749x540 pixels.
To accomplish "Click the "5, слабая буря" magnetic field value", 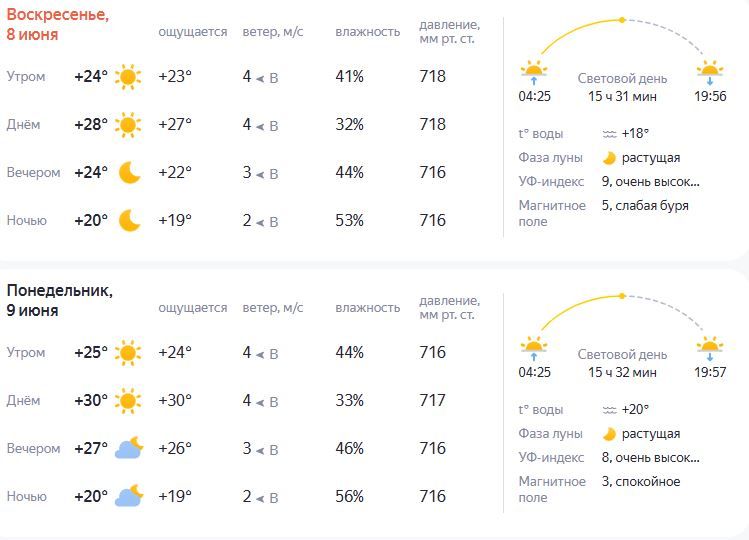I will pos(645,205).
